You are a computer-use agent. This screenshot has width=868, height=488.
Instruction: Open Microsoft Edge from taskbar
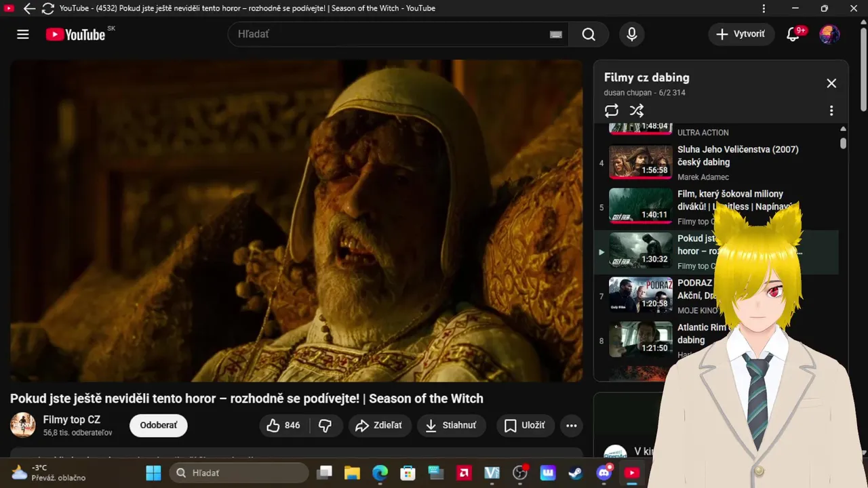pyautogui.click(x=380, y=473)
